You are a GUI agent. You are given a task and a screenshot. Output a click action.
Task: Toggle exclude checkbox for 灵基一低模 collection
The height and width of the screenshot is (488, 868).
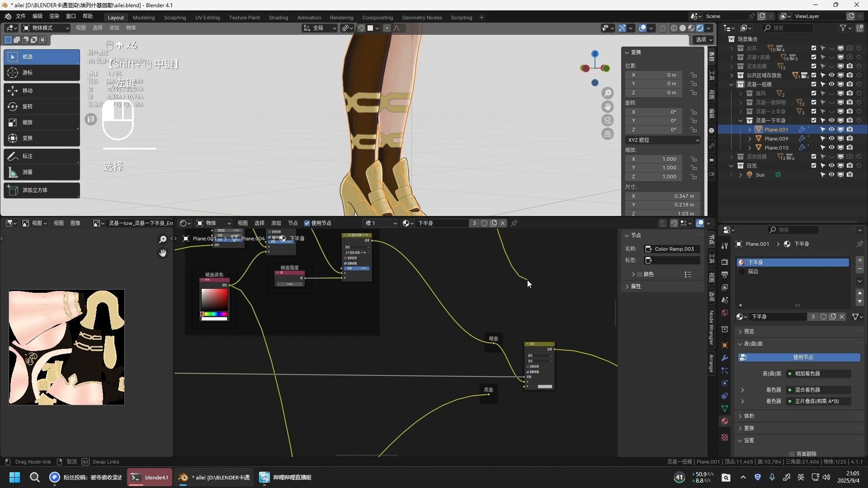coord(814,84)
